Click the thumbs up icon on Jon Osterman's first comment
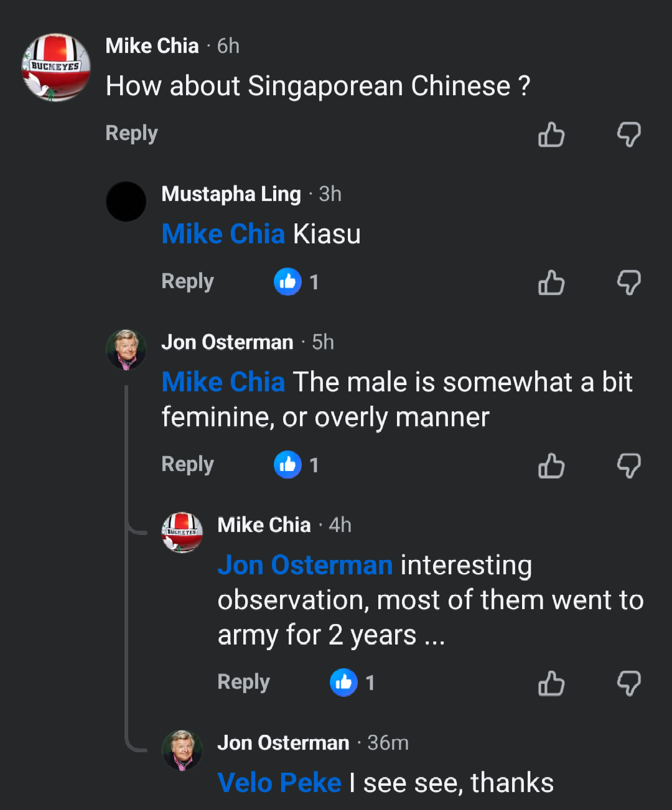This screenshot has height=810, width=672. (551, 465)
